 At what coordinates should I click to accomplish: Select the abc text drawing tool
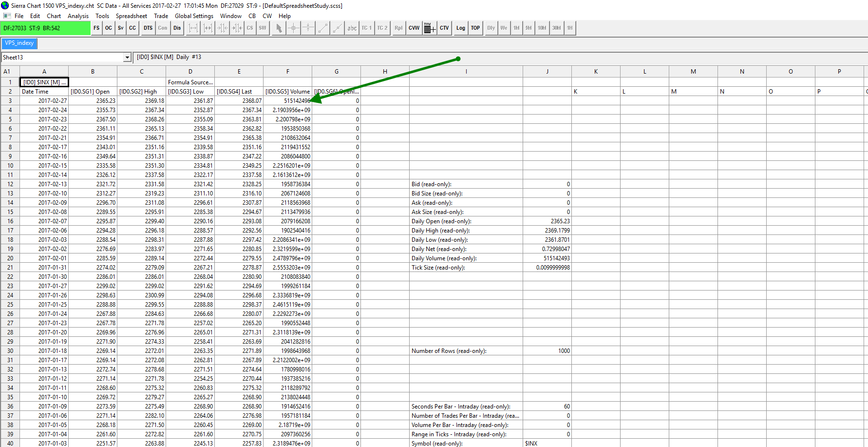[x=352, y=28]
